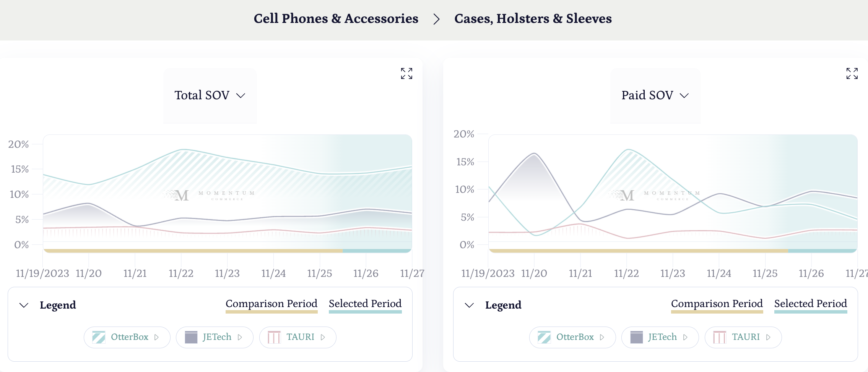Collapse the Legend under Paid SOV chart
Image resolution: width=868 pixels, height=372 pixels.
470,305
